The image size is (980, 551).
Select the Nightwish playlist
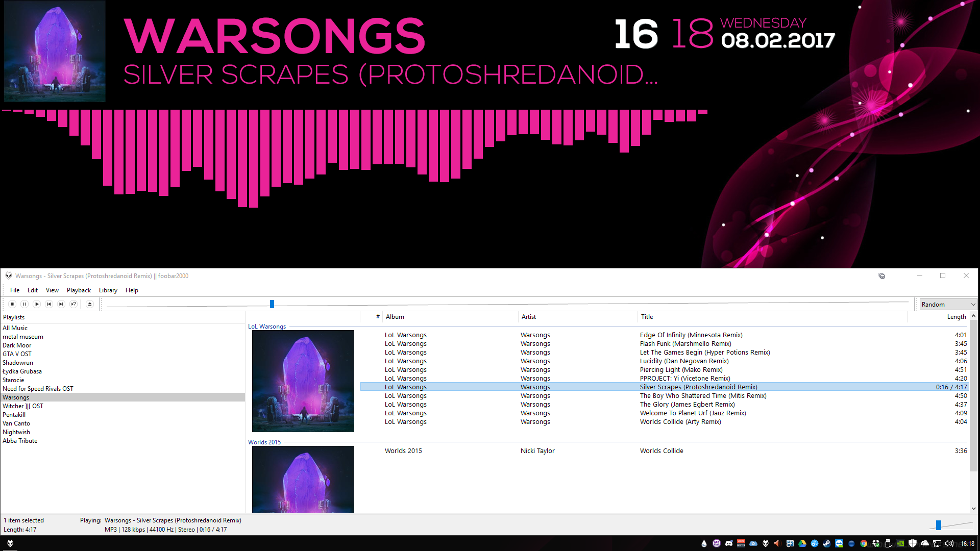coord(16,432)
